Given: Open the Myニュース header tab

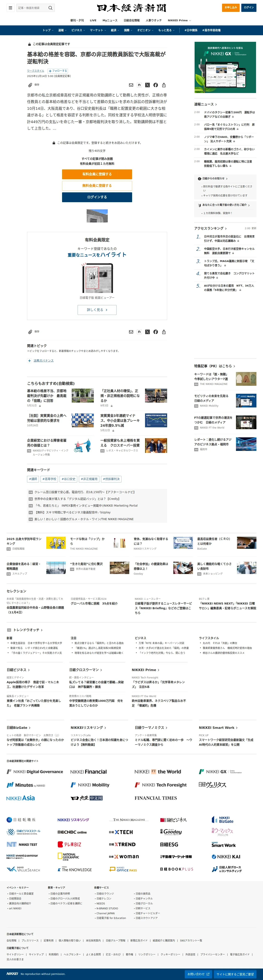Looking at the screenshot, I should click(x=110, y=20).
